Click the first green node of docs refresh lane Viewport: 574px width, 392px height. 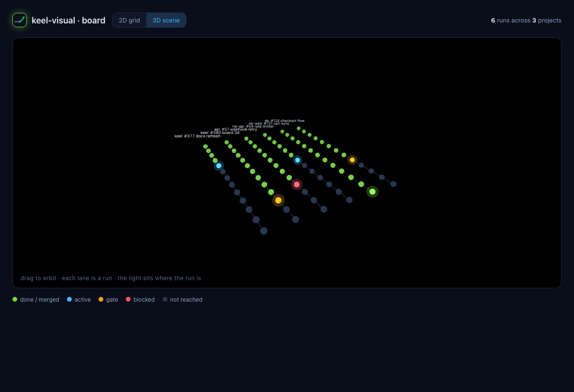point(206,147)
